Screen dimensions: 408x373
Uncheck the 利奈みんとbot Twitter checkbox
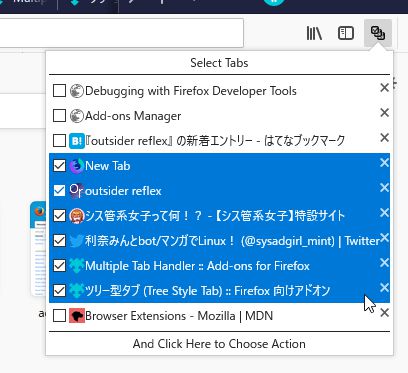pos(59,241)
